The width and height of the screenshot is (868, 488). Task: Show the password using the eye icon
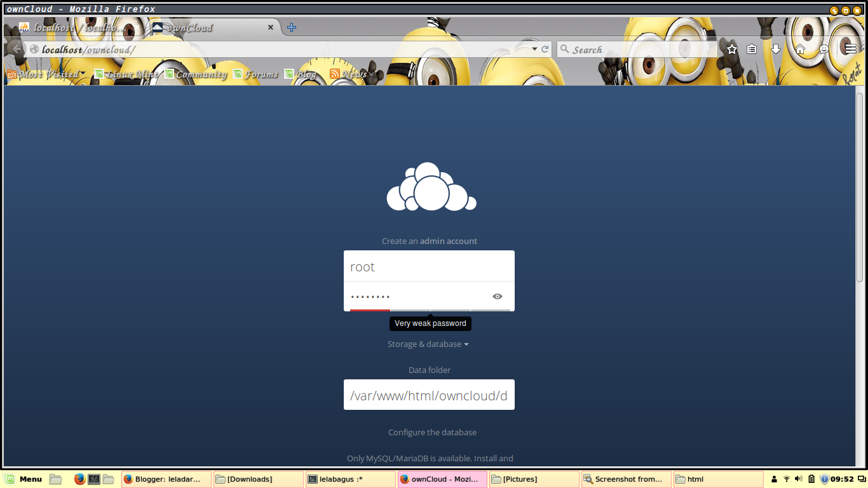498,296
